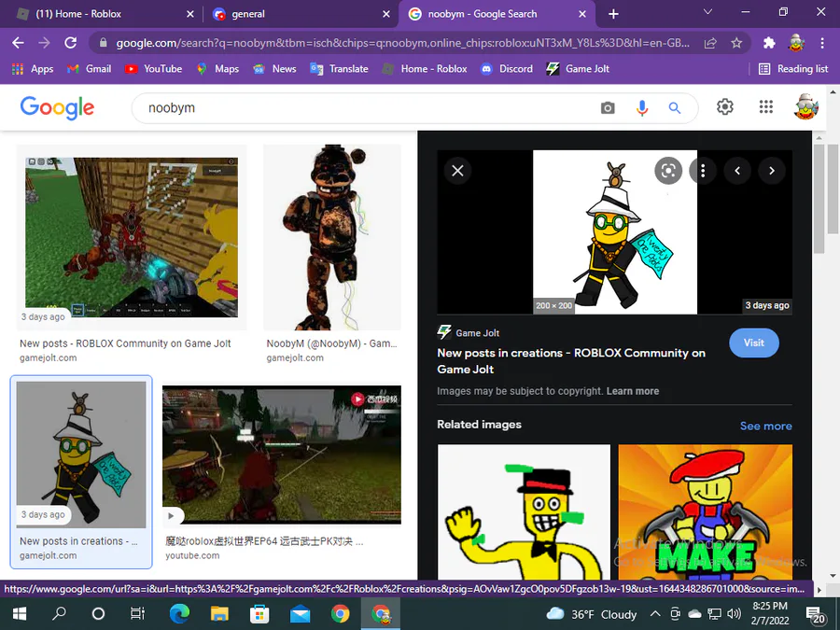Screen dimensions: 840x630
Task: Show the previous image in preview
Action: [737, 171]
